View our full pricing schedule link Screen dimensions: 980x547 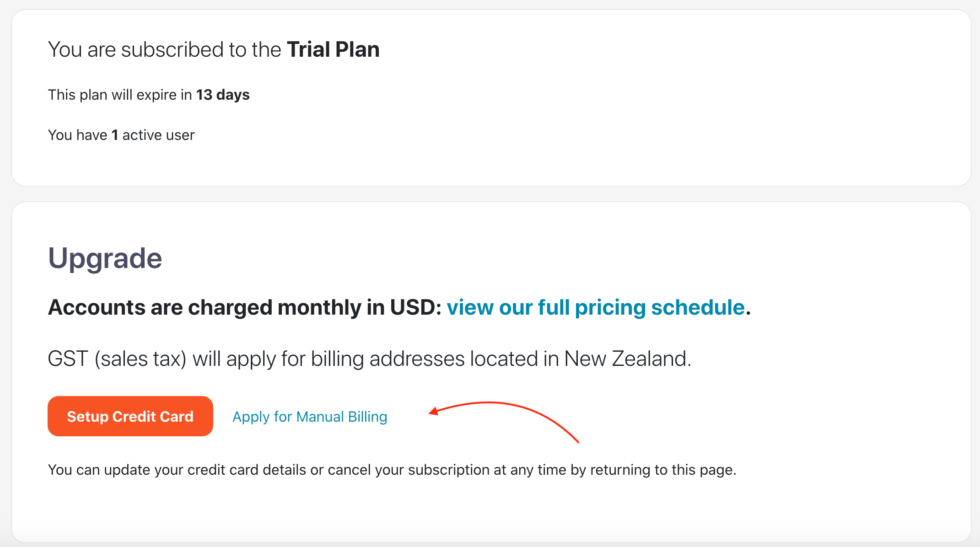[x=596, y=307]
